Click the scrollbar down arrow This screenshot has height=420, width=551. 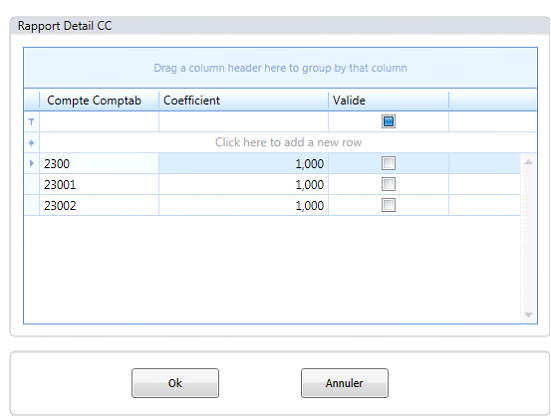tap(528, 315)
